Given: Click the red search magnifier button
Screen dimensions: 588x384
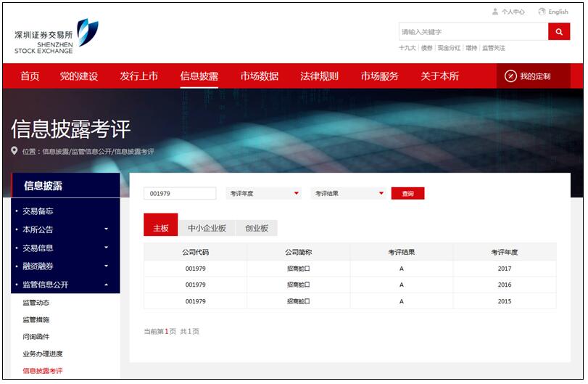Looking at the screenshot, I should pyautogui.click(x=559, y=31).
